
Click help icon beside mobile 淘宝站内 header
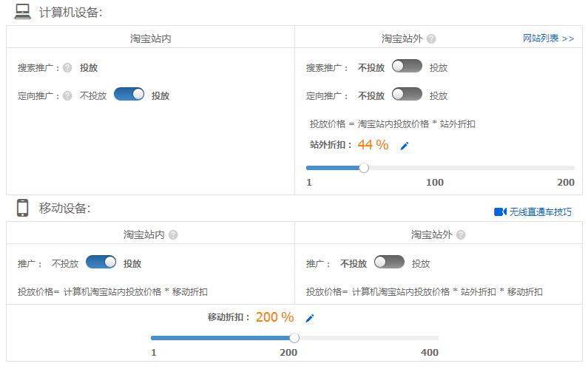(x=173, y=235)
